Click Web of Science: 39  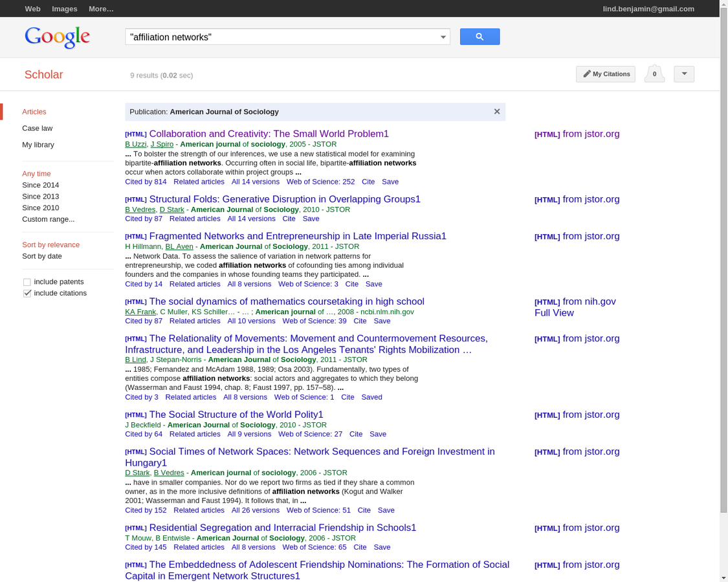[x=314, y=321]
